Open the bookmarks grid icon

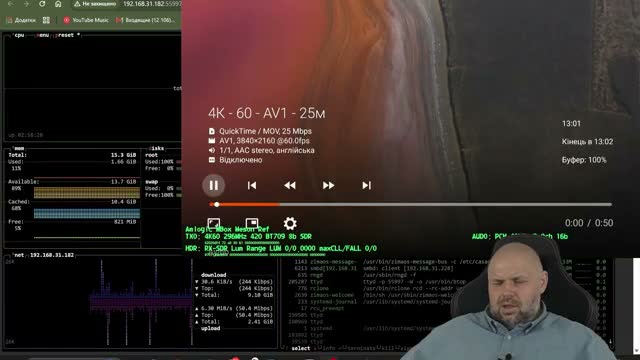[x=46, y=20]
